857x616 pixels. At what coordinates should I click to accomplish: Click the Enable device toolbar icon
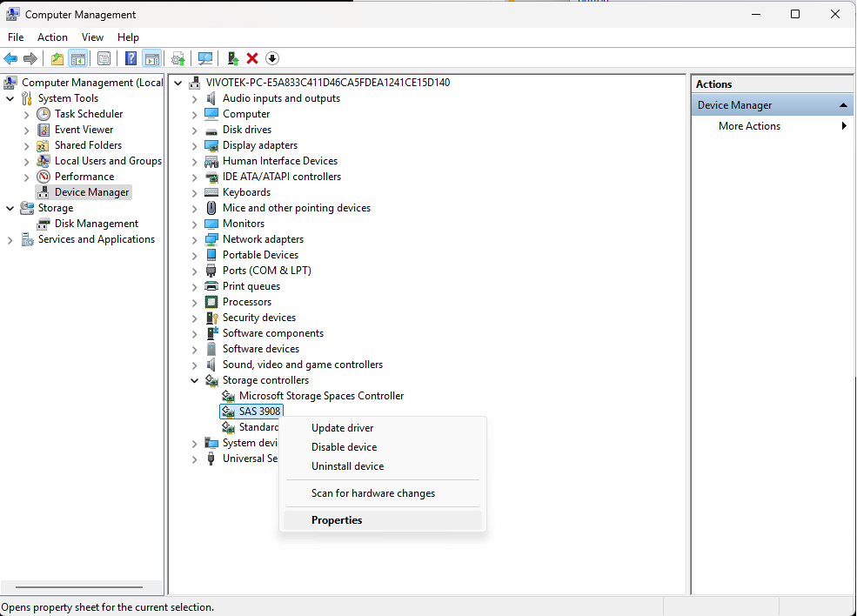233,58
